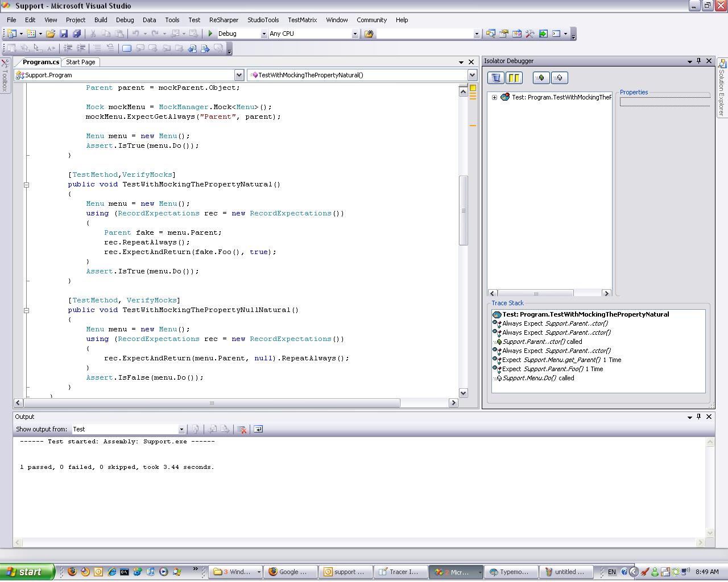728x582 pixels.
Task: Click the EN language indicator in system tray
Action: 611,572
